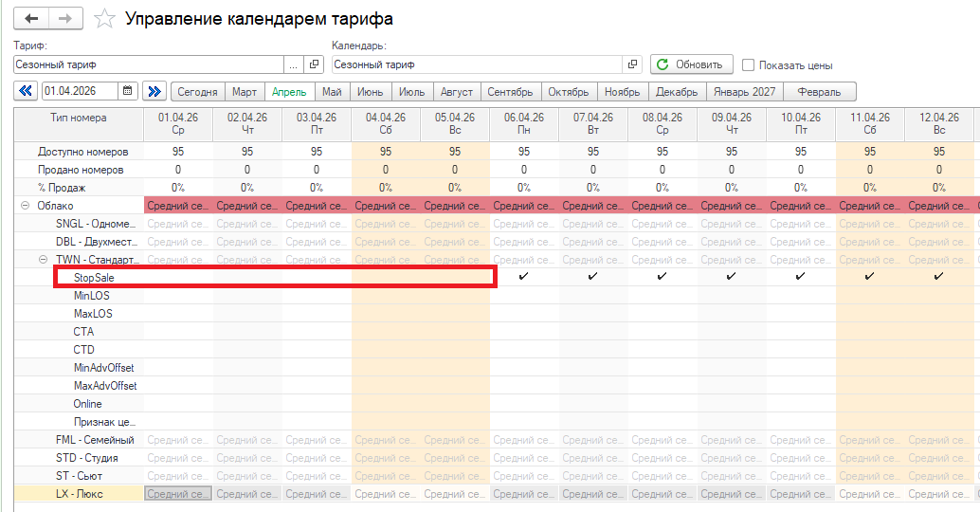Select the MinLOS row label

coord(91,296)
